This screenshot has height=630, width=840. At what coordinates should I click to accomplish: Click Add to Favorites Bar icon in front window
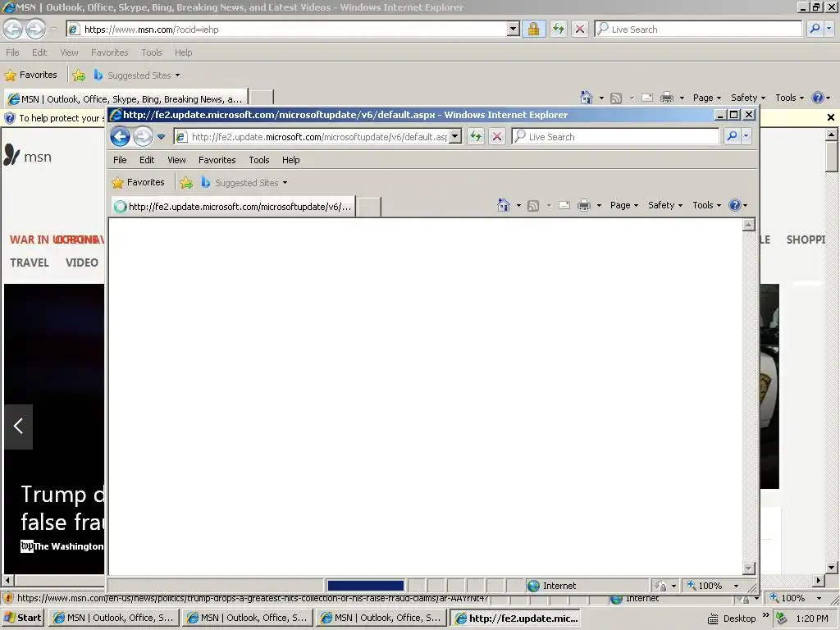186,183
